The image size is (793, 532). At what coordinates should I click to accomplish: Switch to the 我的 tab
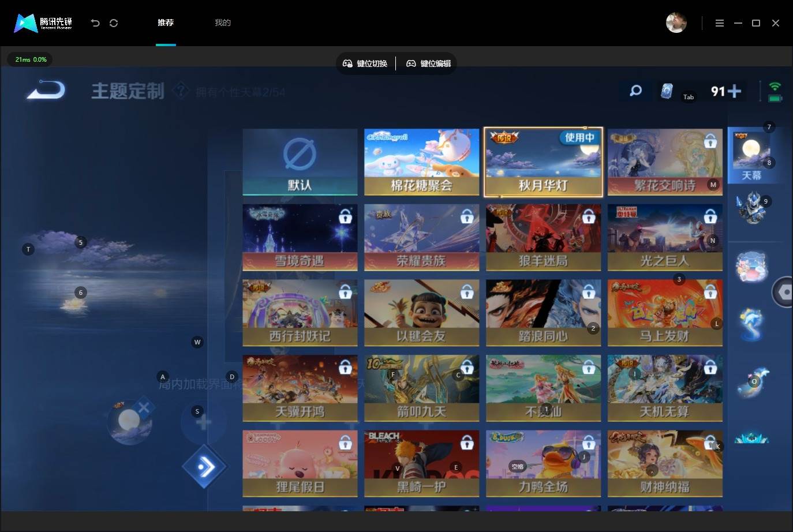223,23
